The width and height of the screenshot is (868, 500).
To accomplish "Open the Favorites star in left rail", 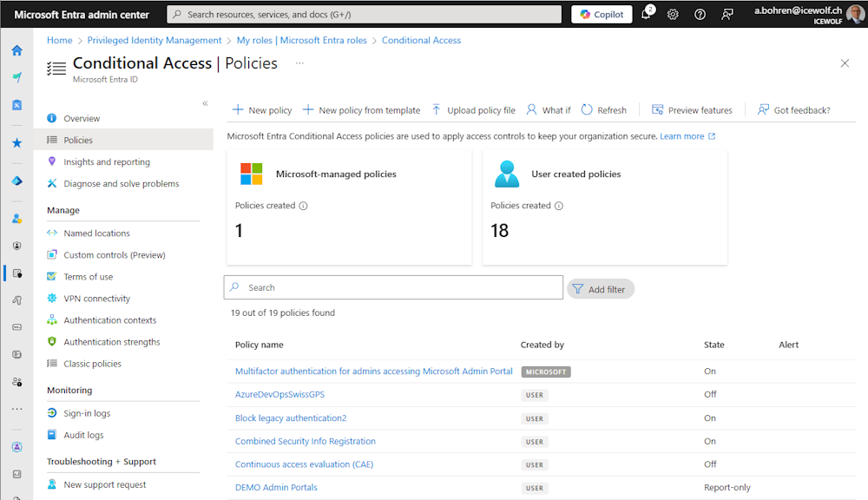I will 17,143.
